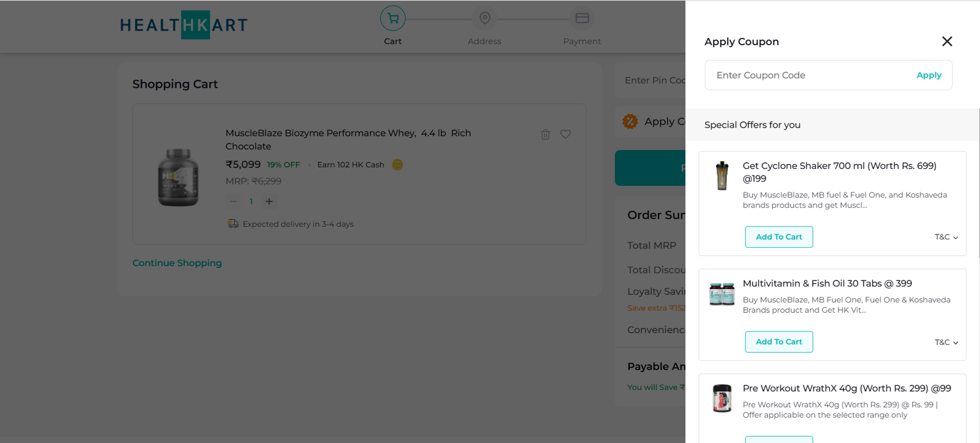The image size is (980, 443).
Task: Open the MuscleBlaze Biozyme Whey product image
Action: 178,177
